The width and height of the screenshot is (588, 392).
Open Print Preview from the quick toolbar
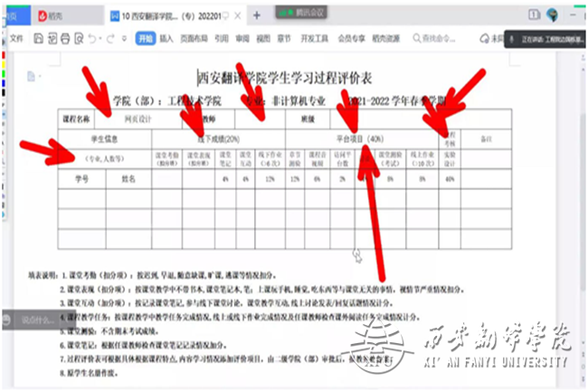[x=79, y=38]
